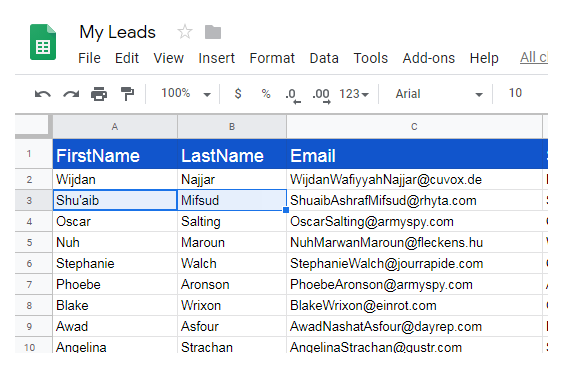The width and height of the screenshot is (563, 368).
Task: Select the cell containing Oscar
Action: tap(115, 221)
